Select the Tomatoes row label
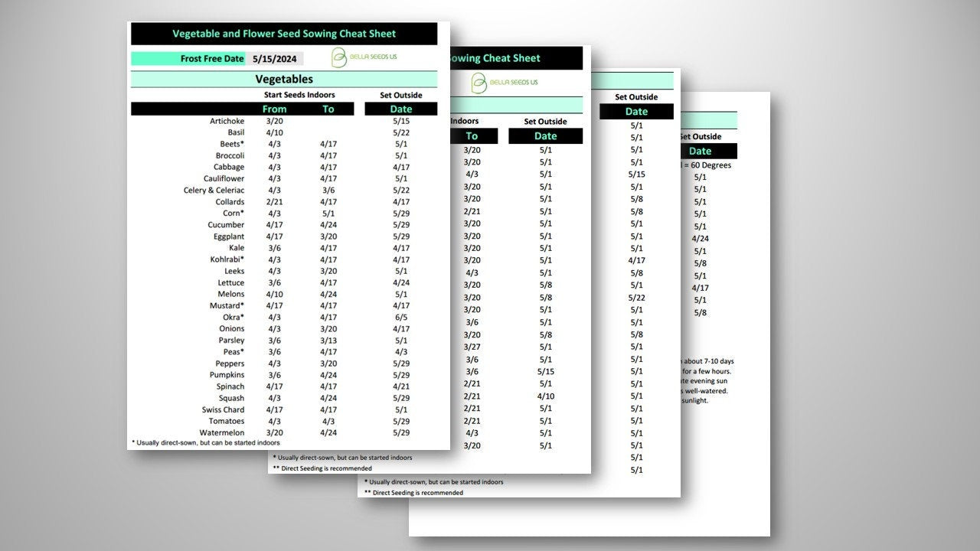Viewport: 980px width, 551px height. pyautogui.click(x=227, y=421)
